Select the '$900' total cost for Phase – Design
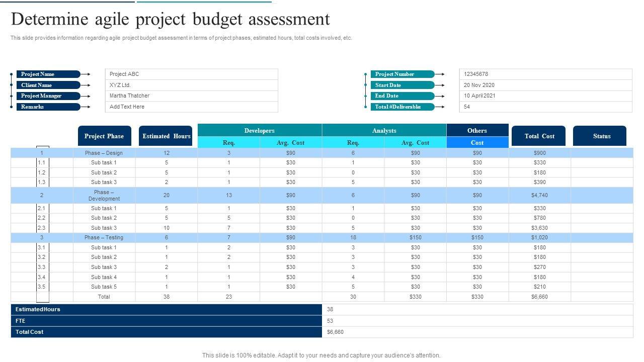This screenshot has width=644, height=362. coord(539,153)
